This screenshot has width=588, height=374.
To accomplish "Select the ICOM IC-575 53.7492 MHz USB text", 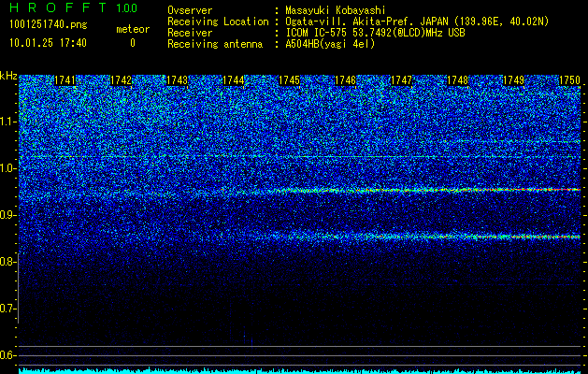I will (x=375, y=33).
